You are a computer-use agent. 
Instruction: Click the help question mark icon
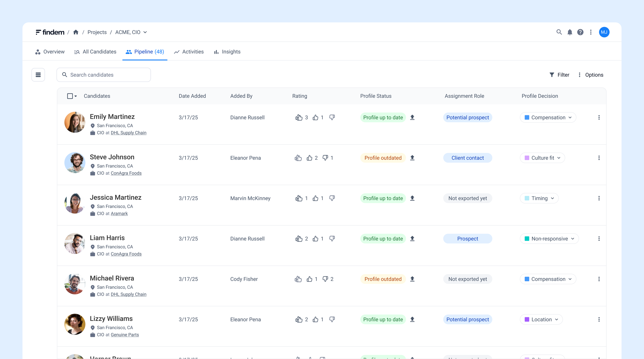coord(580,32)
